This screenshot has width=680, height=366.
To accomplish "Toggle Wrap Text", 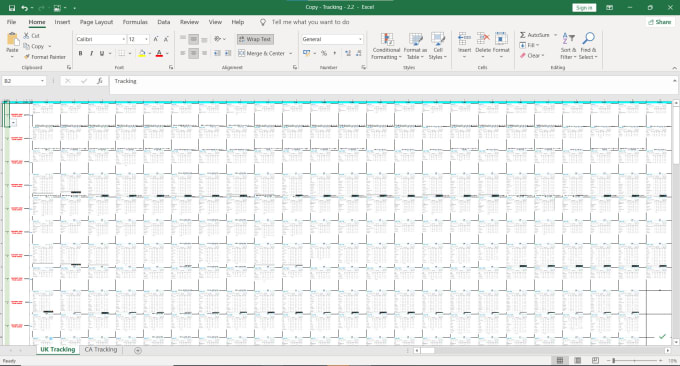I will click(x=255, y=39).
